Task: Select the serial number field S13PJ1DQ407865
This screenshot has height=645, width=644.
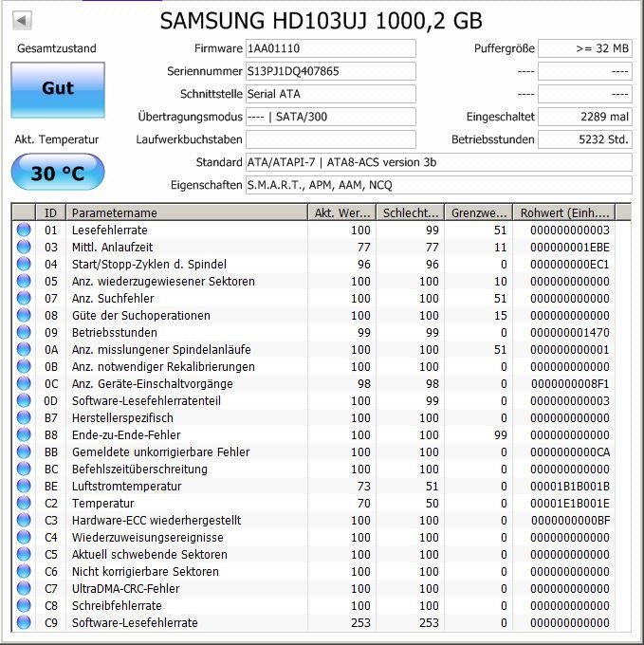Action: pyautogui.click(x=331, y=71)
